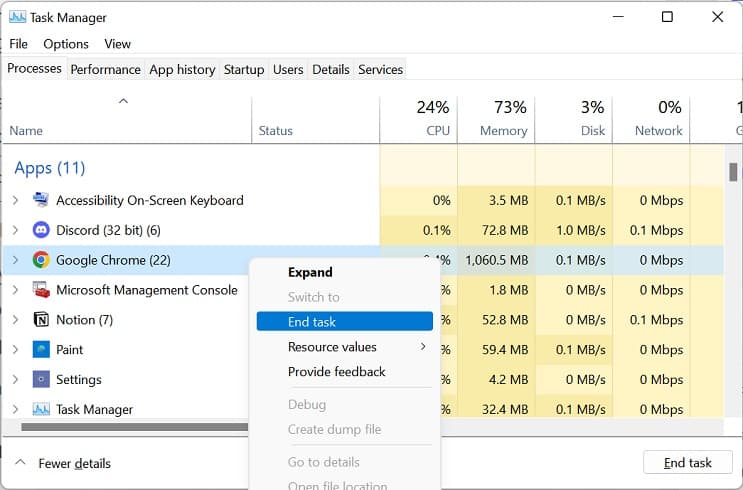Expand the Task Manager process group
The image size is (743, 490).
(15, 409)
